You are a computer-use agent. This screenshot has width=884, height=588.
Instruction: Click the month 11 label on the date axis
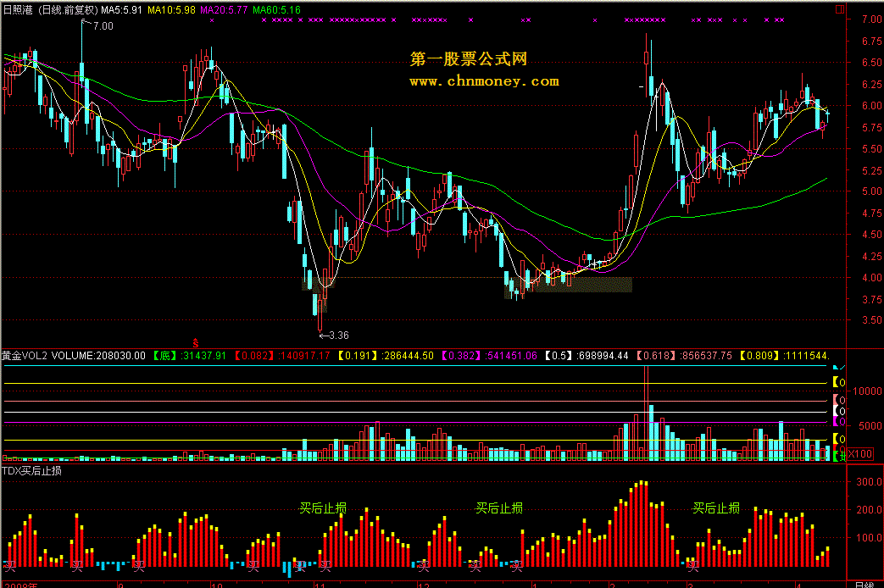320,585
